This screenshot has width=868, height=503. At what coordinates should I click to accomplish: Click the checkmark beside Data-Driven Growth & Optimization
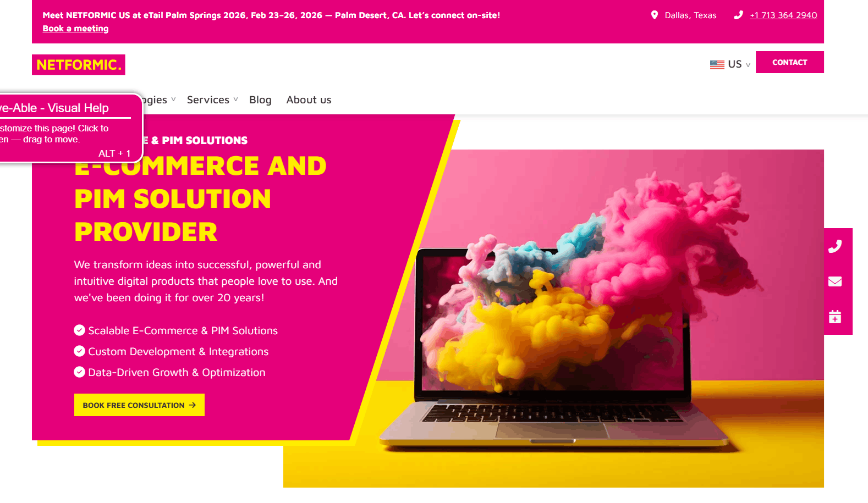coord(80,372)
